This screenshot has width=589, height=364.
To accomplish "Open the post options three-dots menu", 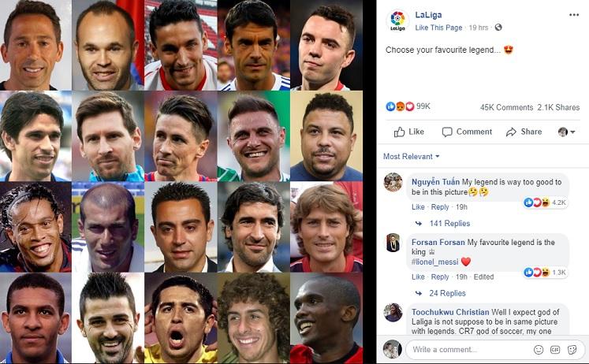I will pos(573,15).
